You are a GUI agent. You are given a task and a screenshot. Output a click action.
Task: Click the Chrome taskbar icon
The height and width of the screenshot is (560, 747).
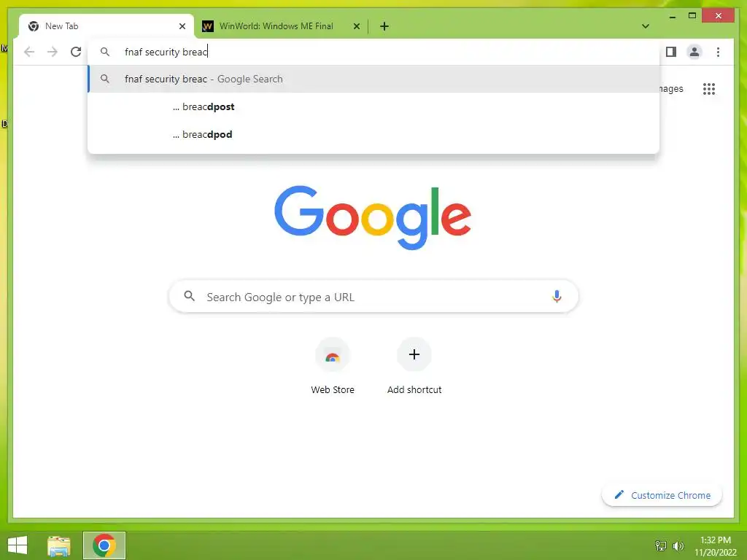[104, 545]
